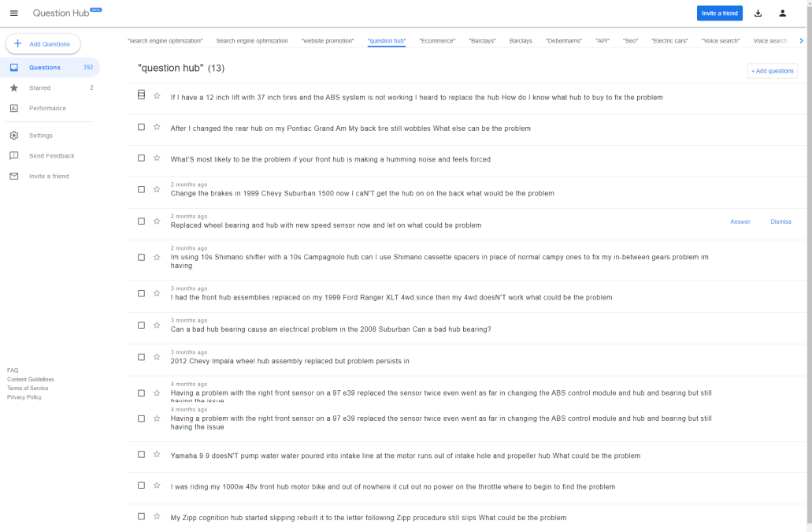
Task: Open the 2008 Suburban hub bearing question text
Action: click(331, 329)
